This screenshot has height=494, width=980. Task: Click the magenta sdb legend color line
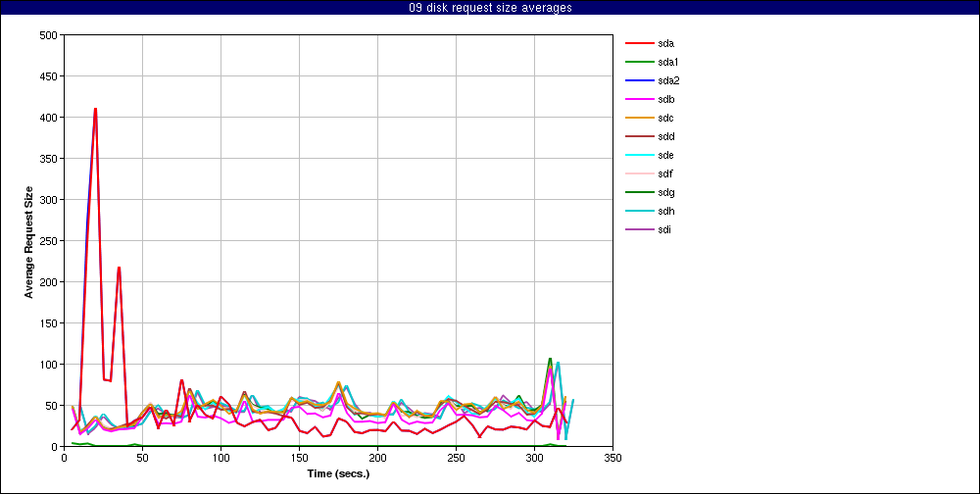point(639,99)
